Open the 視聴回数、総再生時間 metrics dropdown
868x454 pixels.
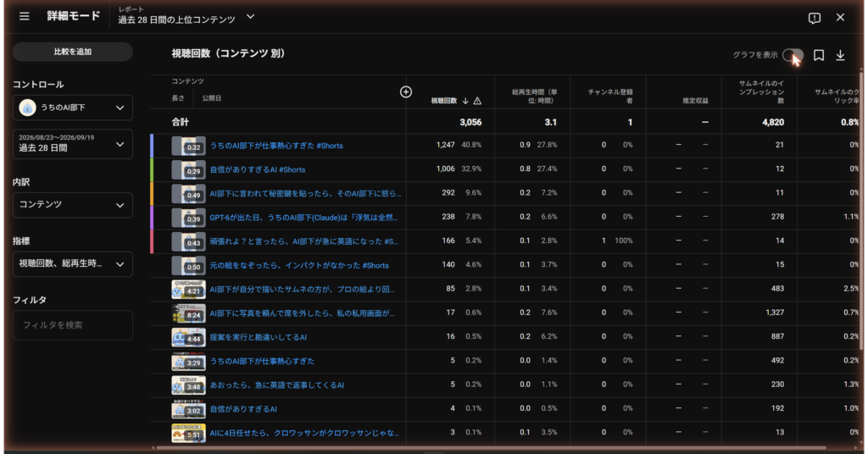(x=73, y=263)
